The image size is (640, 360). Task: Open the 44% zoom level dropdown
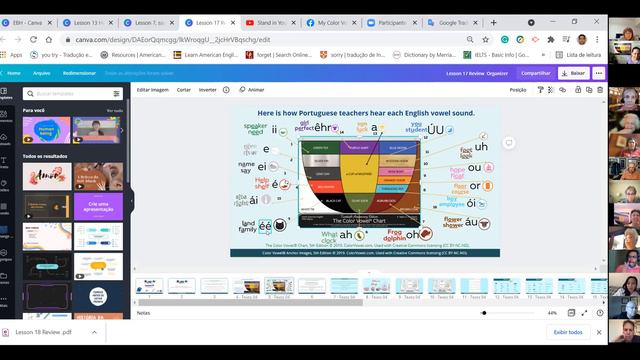click(x=552, y=313)
